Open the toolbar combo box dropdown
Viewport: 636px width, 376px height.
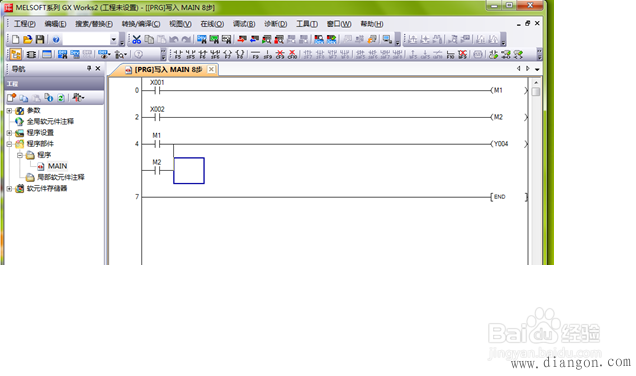tap(113, 40)
